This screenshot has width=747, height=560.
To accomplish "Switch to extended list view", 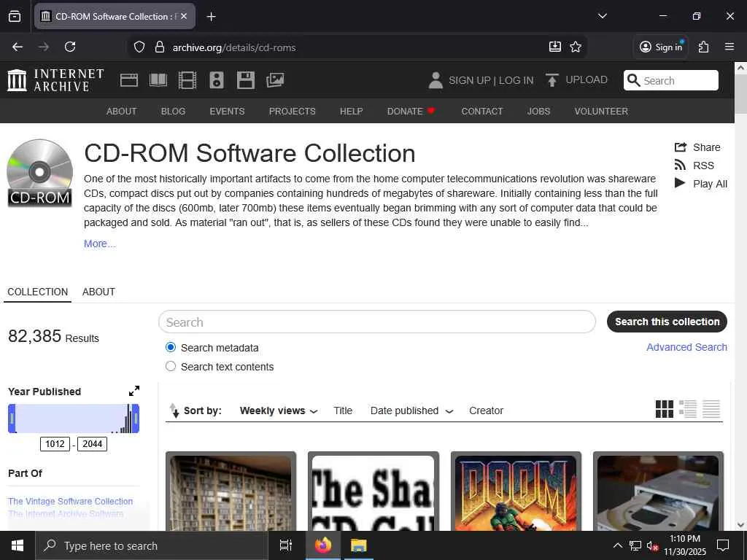I will tap(688, 409).
